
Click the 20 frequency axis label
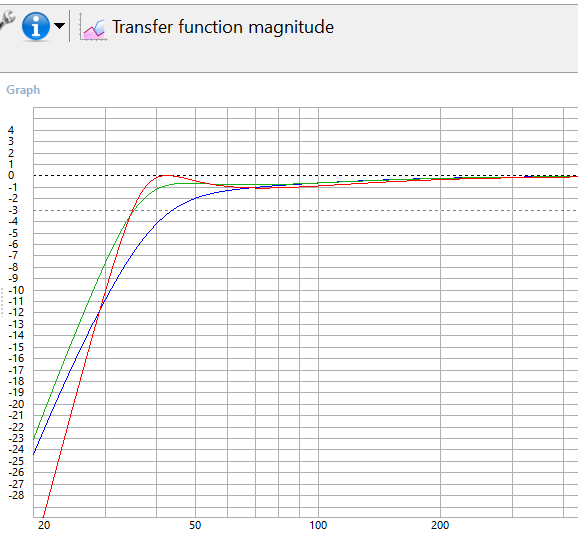(44, 525)
